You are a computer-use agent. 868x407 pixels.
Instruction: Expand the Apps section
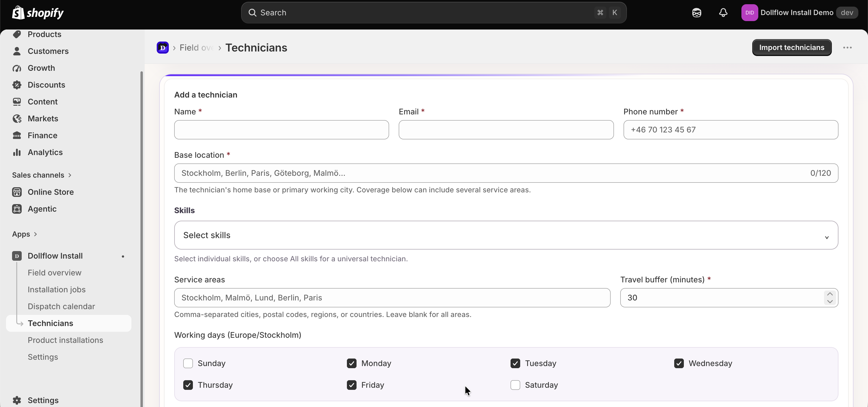click(25, 234)
